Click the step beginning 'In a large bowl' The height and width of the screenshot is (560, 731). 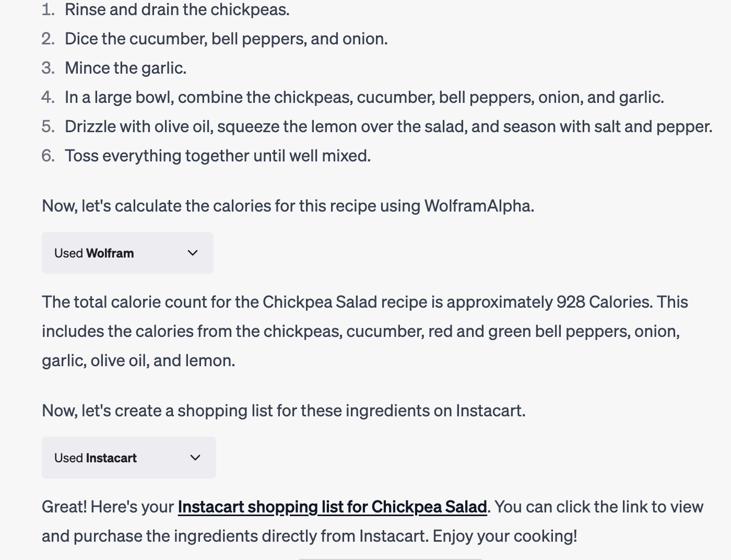pos(364,97)
